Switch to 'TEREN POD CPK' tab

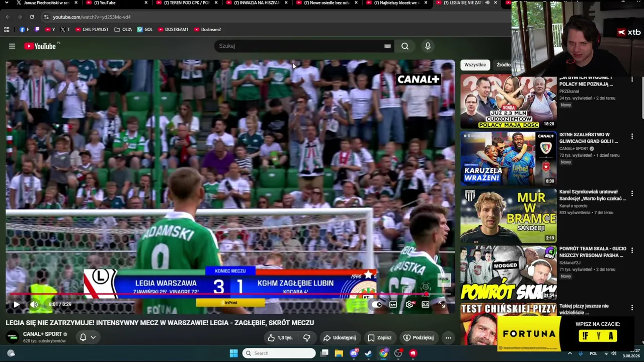coord(187,3)
